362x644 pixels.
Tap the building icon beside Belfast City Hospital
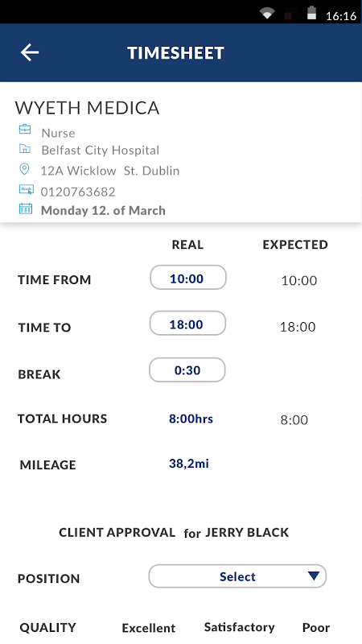pyautogui.click(x=25, y=149)
